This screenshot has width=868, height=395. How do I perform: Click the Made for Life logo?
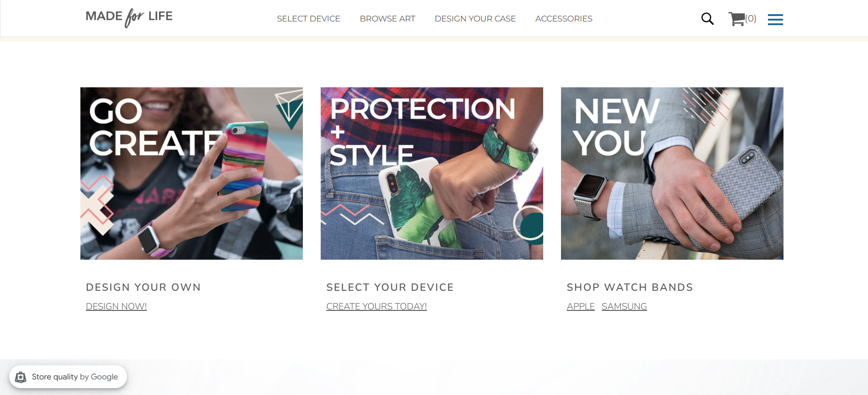click(x=129, y=18)
